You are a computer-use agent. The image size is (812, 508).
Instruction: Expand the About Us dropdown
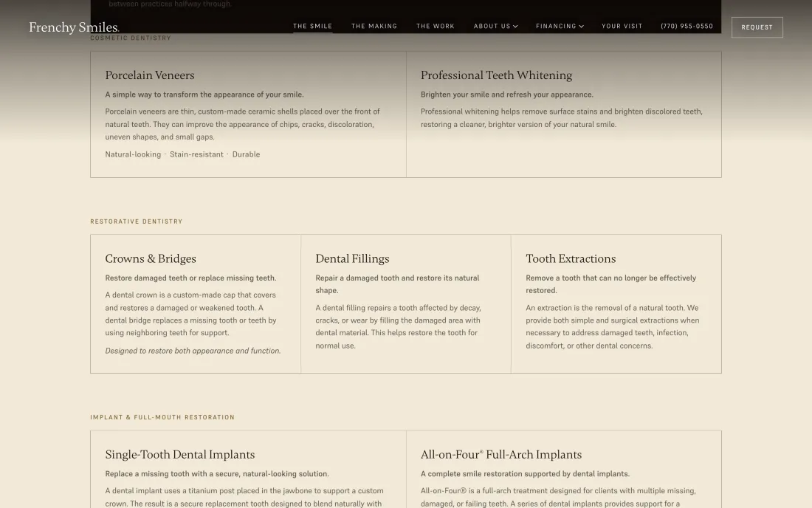pyautogui.click(x=495, y=26)
